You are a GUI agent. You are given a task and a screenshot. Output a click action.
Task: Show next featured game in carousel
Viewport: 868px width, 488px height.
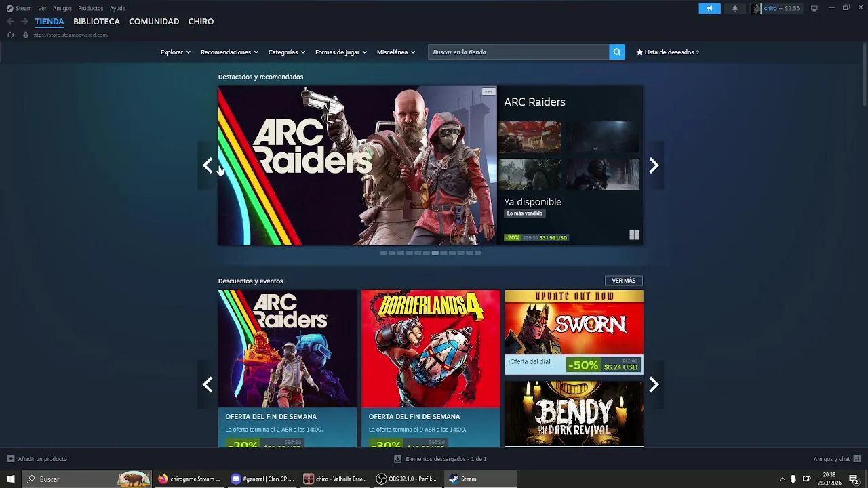click(x=654, y=165)
